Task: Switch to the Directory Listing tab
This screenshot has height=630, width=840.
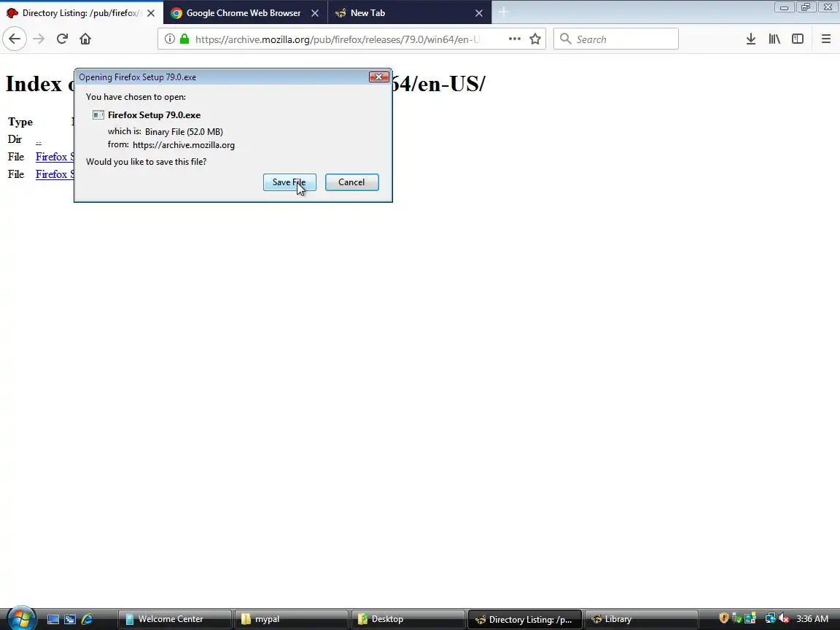Action: [82, 12]
